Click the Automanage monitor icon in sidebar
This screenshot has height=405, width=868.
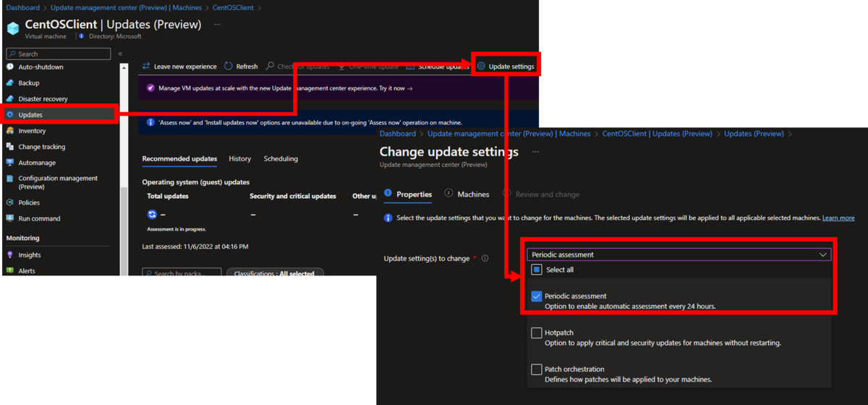(x=10, y=163)
